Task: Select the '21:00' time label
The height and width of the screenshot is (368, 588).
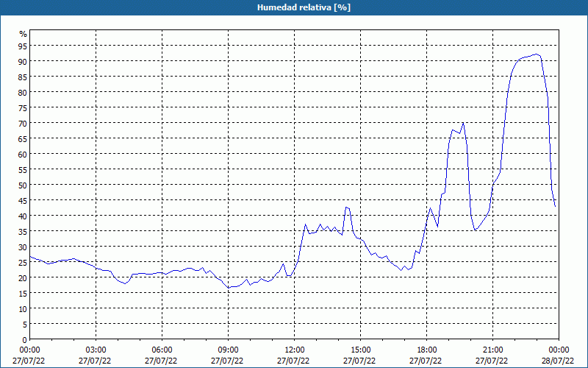Action: [492, 350]
